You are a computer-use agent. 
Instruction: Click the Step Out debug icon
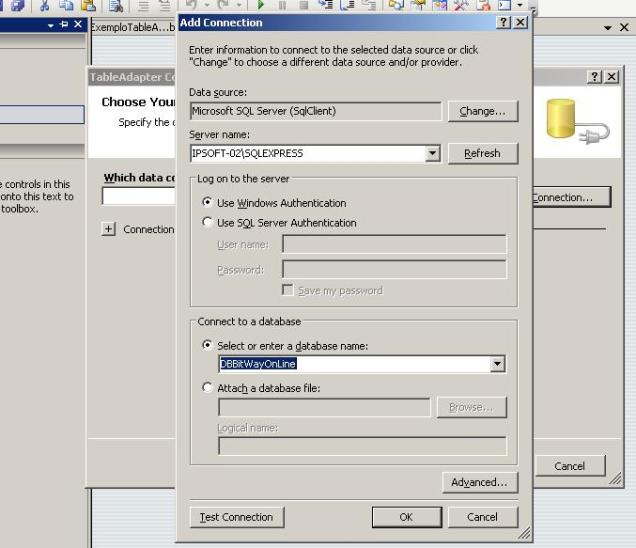[x=368, y=5]
